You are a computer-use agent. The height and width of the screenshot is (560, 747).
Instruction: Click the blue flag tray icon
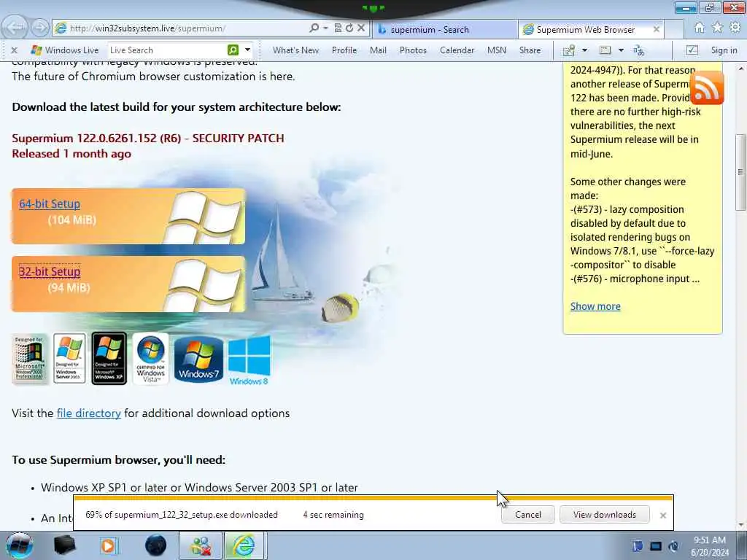point(638,546)
